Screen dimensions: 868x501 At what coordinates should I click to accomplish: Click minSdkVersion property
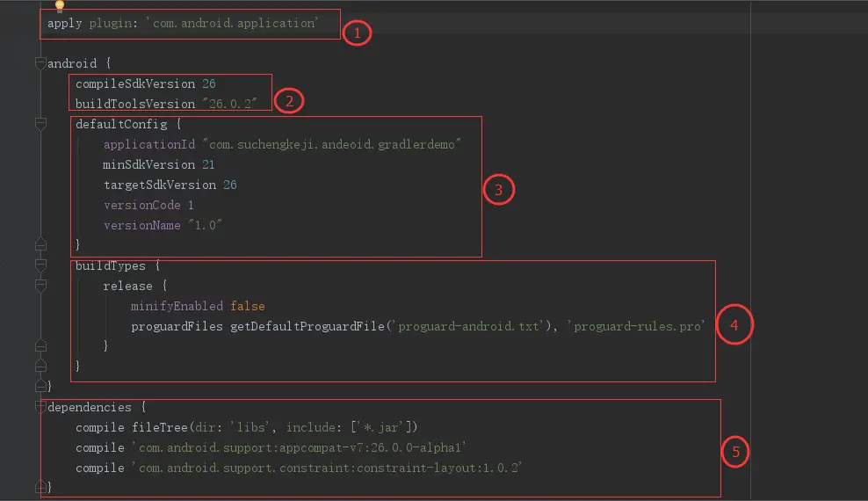pos(148,164)
